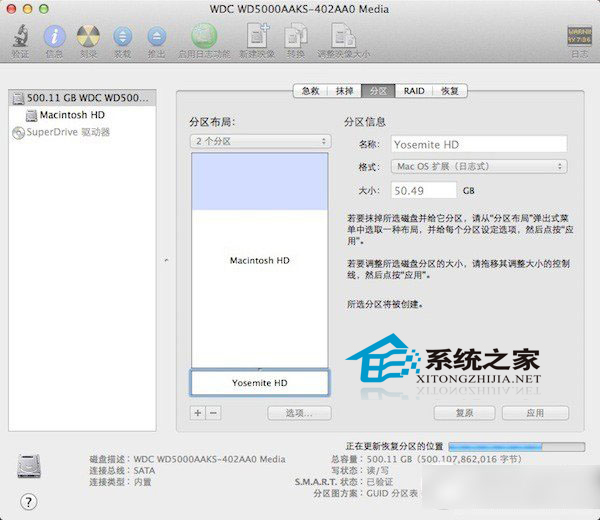Open help with the question mark button
This screenshot has height=520, width=600.
[x=29, y=502]
